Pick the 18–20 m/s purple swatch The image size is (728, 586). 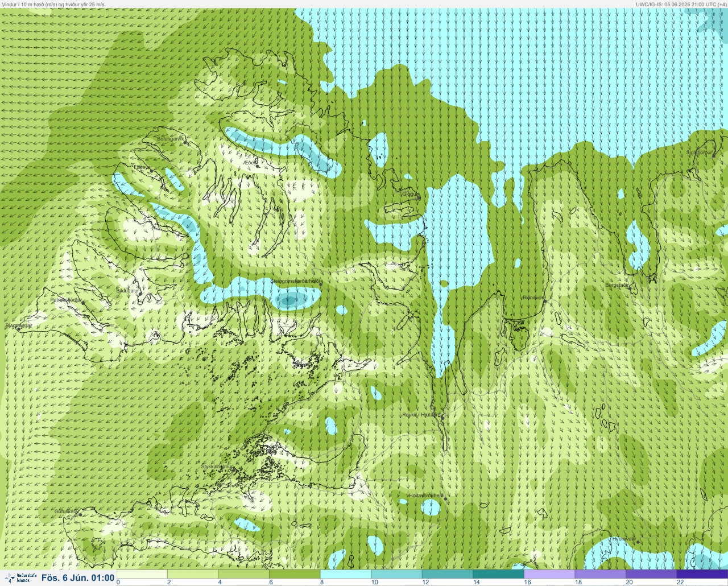[x=600, y=574]
